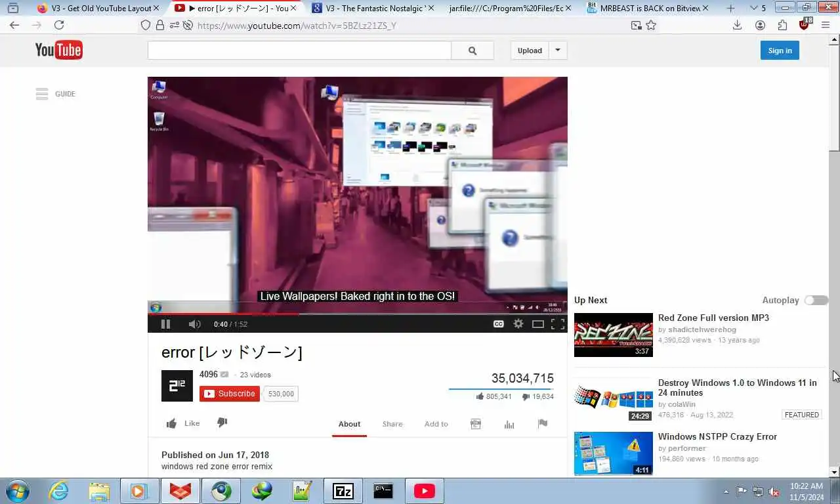Show hidden system tray icons
Viewport: 840px width, 504px height.
pos(726,491)
